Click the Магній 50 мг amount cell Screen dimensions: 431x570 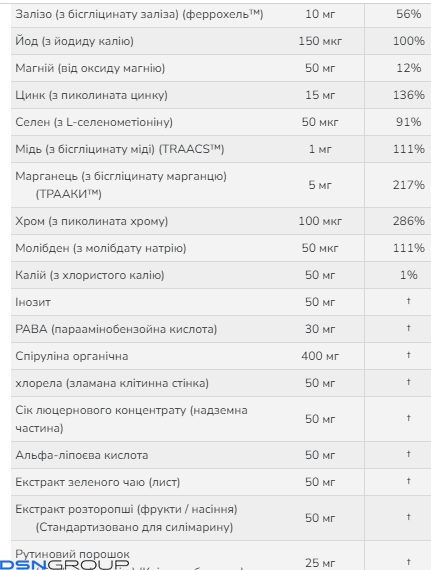tap(320, 68)
